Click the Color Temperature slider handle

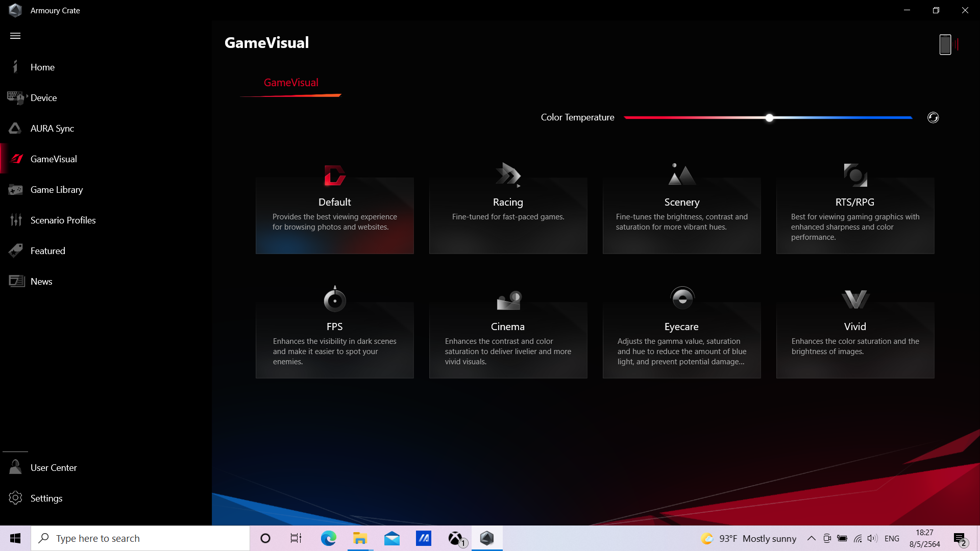(769, 118)
